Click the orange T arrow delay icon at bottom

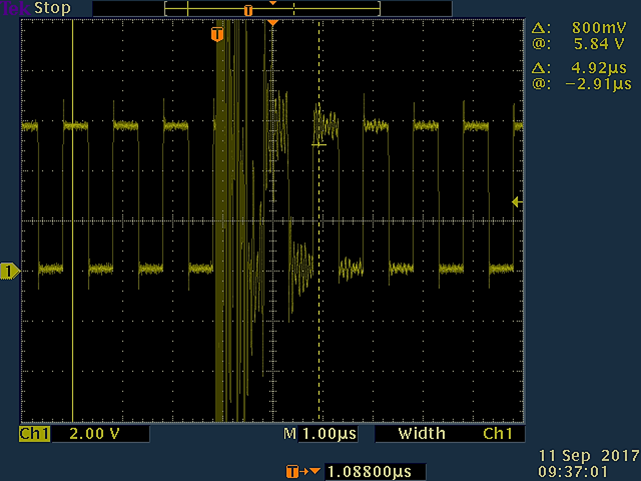303,472
